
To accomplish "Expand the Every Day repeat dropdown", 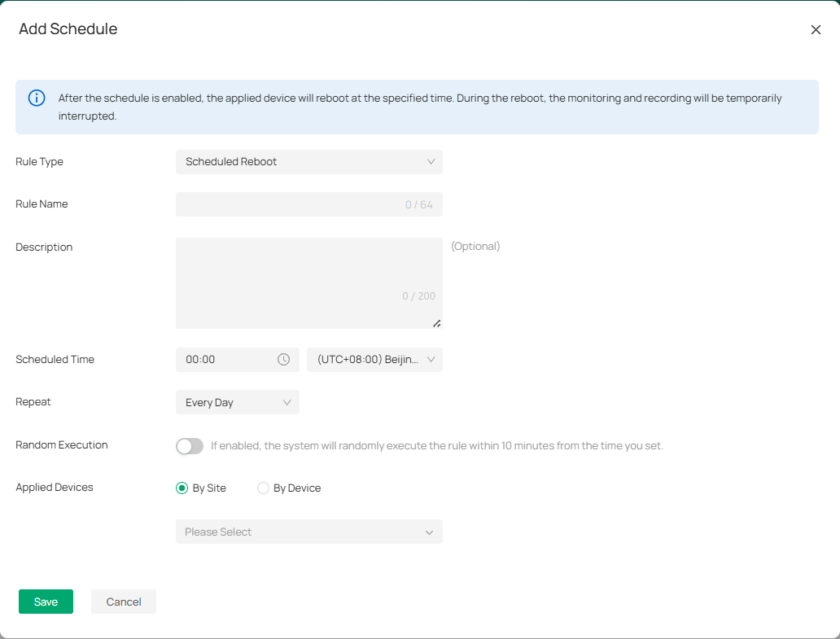I will [x=228, y=402].
